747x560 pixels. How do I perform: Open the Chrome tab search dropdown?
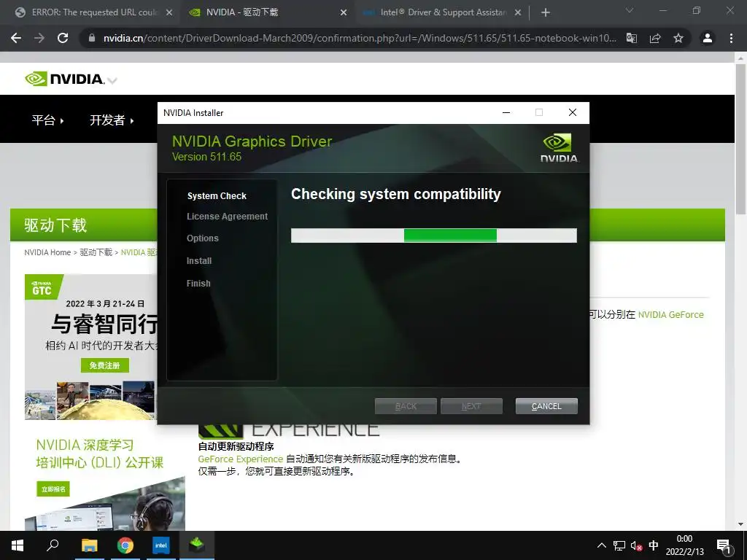(x=630, y=10)
